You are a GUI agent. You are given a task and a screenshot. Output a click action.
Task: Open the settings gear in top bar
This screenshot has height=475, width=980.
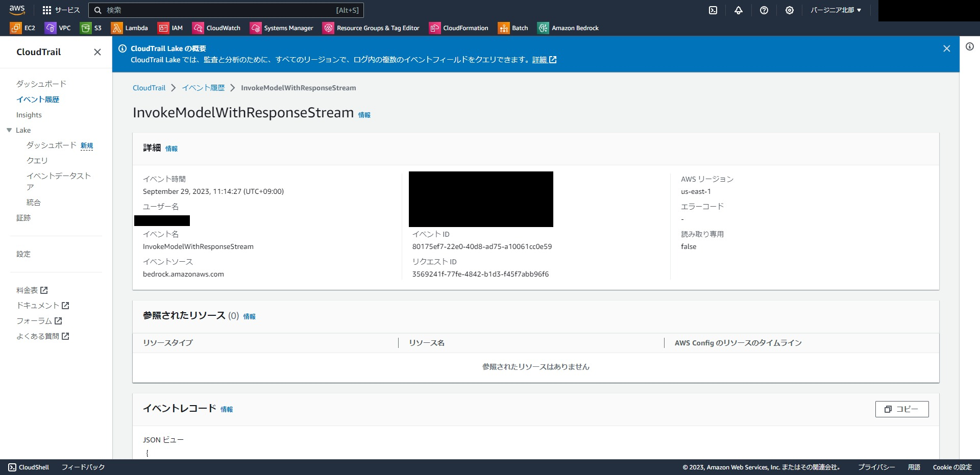790,10
